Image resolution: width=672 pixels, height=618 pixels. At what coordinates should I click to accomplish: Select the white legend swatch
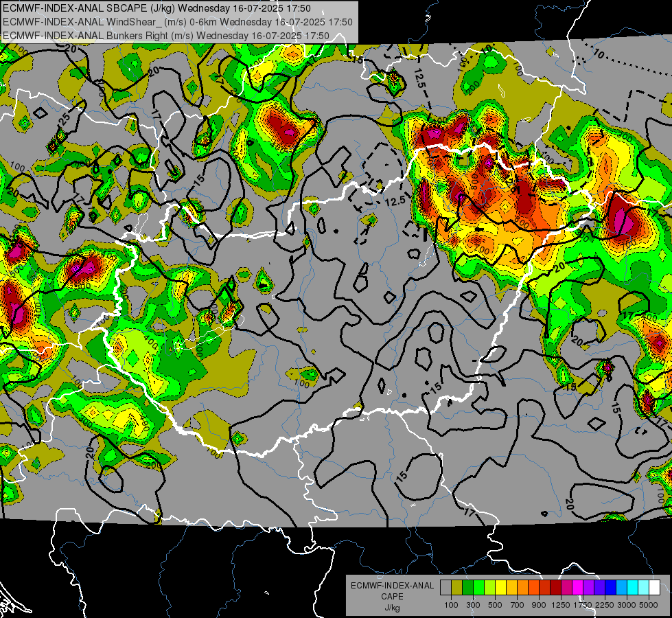[x=654, y=588]
